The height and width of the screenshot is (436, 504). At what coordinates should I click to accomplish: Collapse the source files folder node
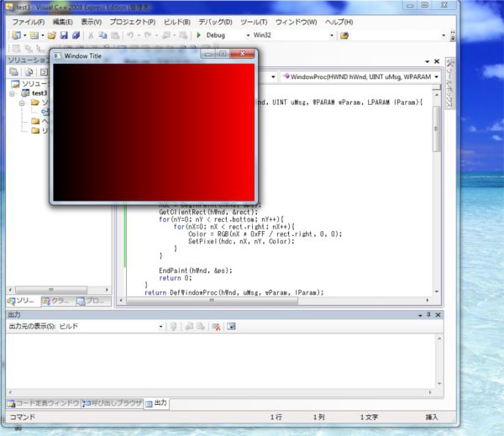pyautogui.click(x=22, y=102)
